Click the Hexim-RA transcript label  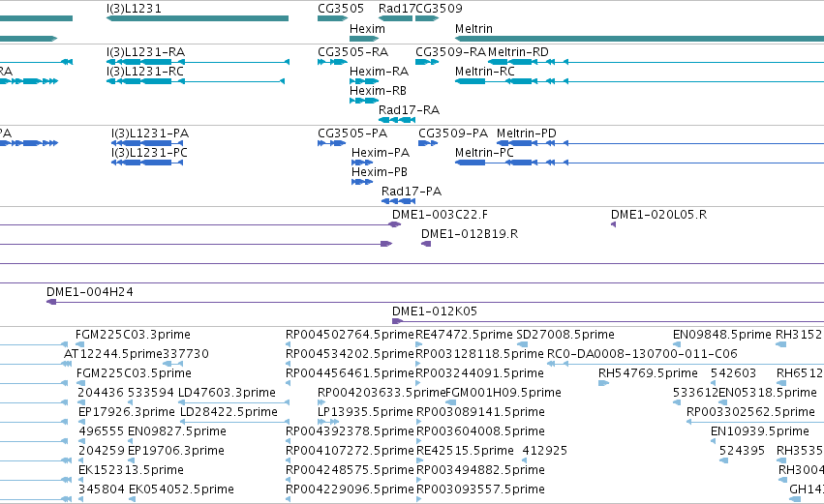(379, 72)
